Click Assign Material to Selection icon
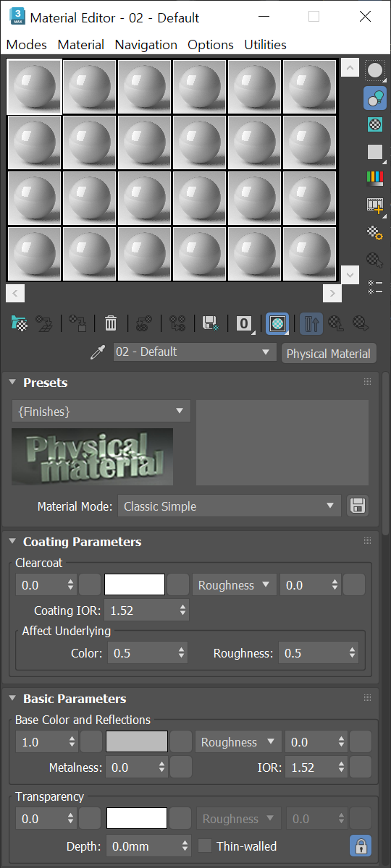Screen dimensions: 391x868 click(77, 323)
